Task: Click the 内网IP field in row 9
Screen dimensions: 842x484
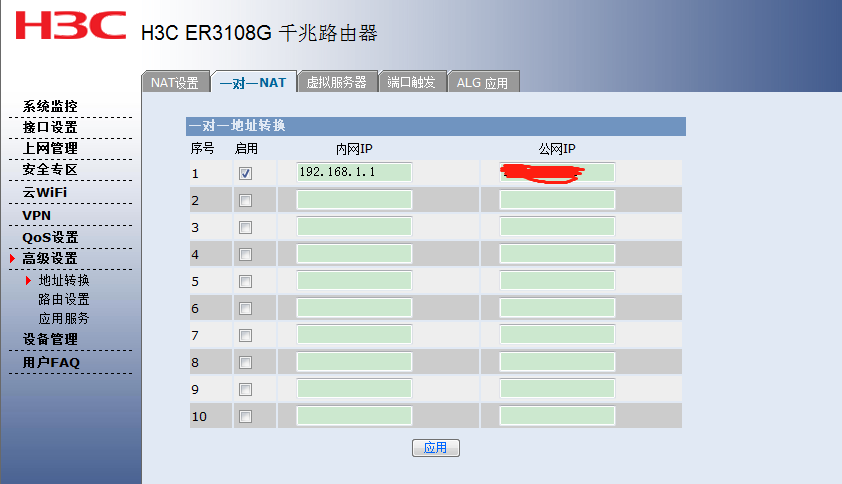Action: click(x=354, y=388)
